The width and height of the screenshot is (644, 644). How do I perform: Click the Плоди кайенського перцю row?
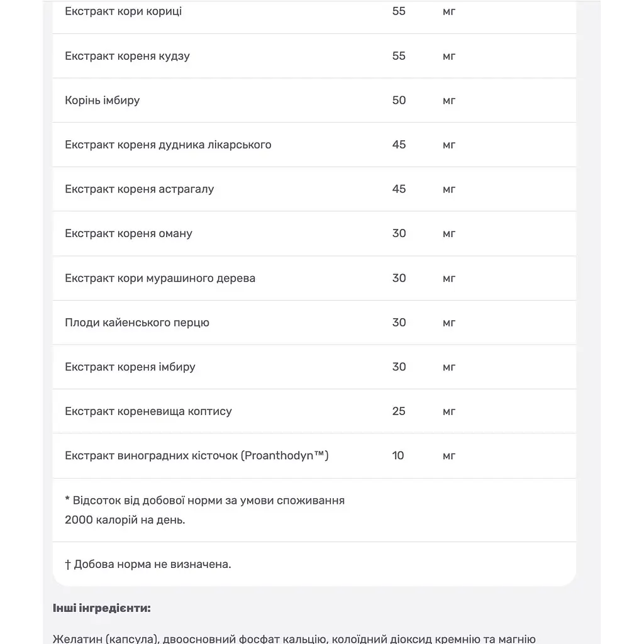(x=314, y=323)
